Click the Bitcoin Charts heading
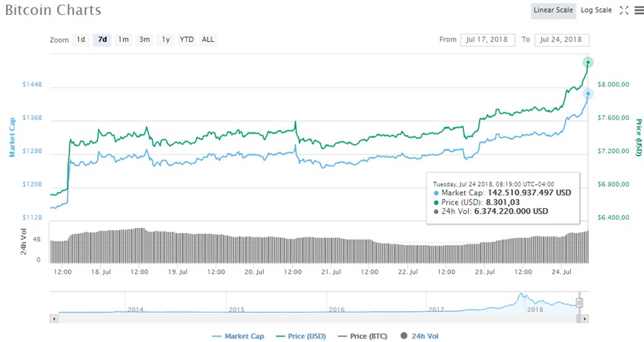644x342 pixels. [53, 10]
